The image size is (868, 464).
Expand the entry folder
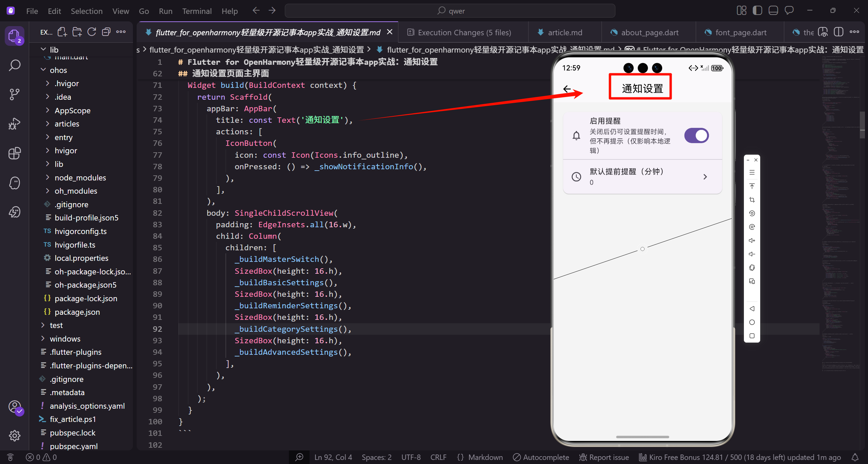pos(48,137)
